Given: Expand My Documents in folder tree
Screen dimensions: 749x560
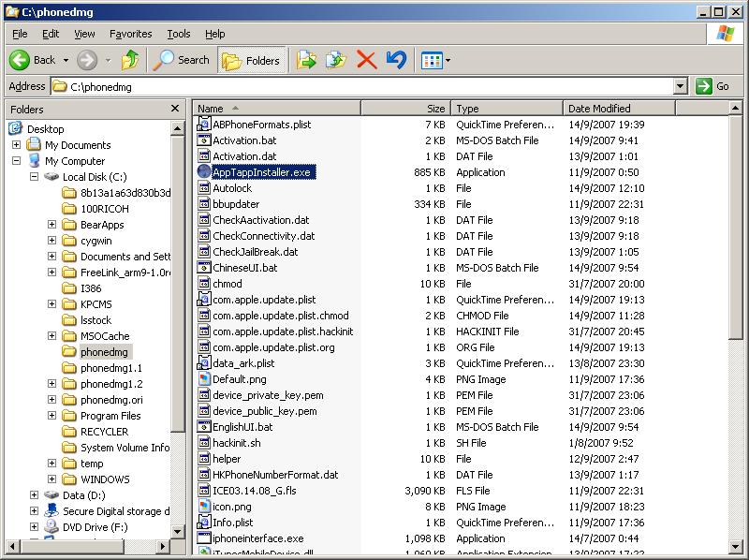Looking at the screenshot, I should pos(16,144).
